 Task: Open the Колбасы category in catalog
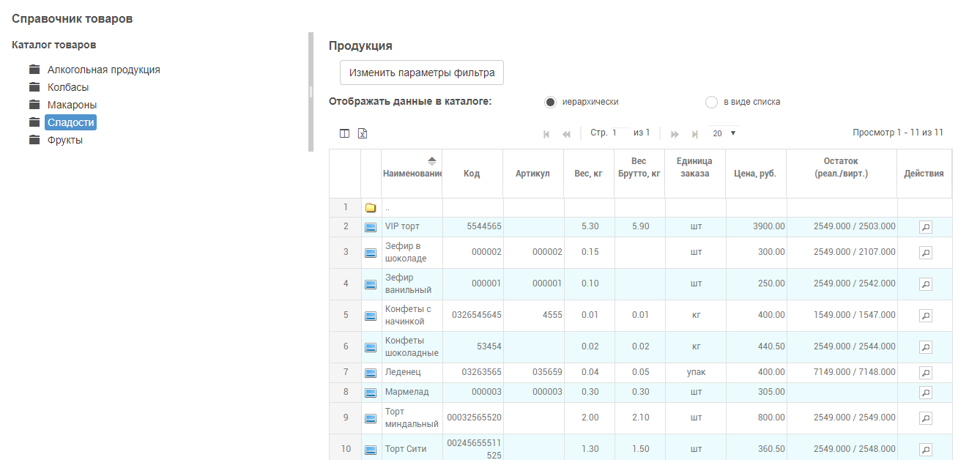68,88
